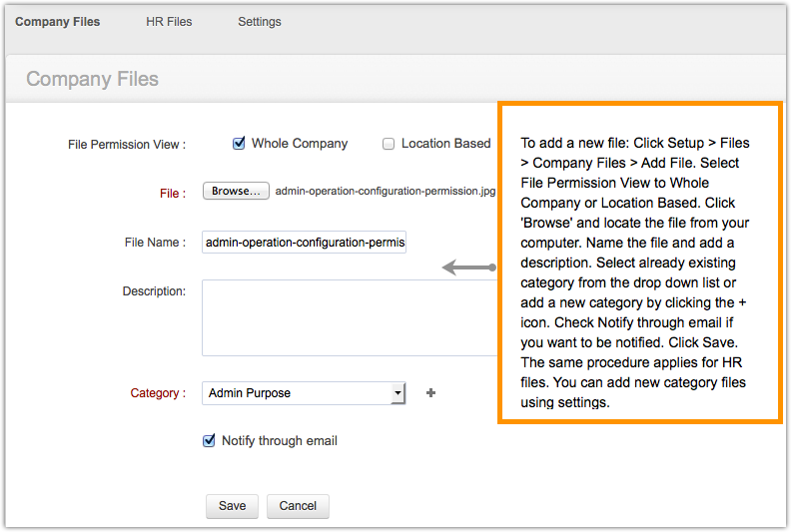The width and height of the screenshot is (791, 532).
Task: Enable the Location Based checkbox
Action: click(389, 143)
